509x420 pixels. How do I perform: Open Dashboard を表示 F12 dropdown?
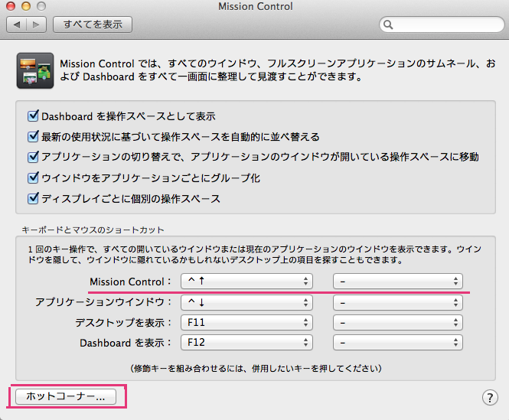pyautogui.click(x=246, y=342)
